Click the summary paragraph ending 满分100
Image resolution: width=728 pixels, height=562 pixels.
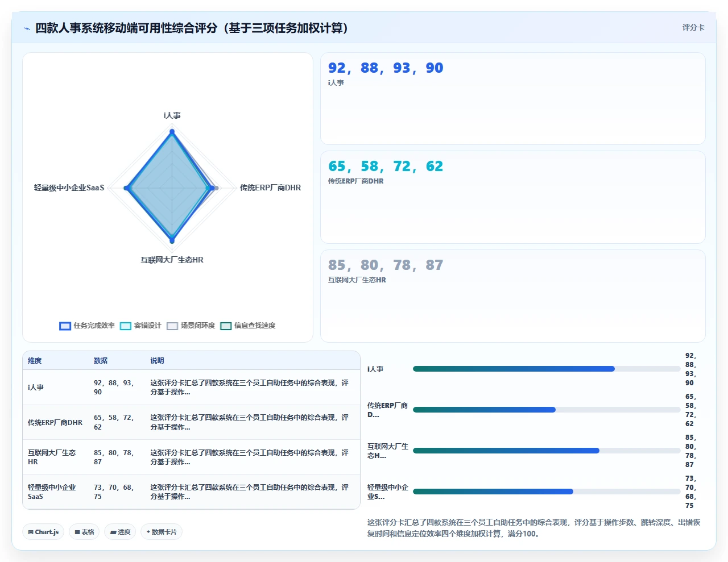click(x=534, y=528)
